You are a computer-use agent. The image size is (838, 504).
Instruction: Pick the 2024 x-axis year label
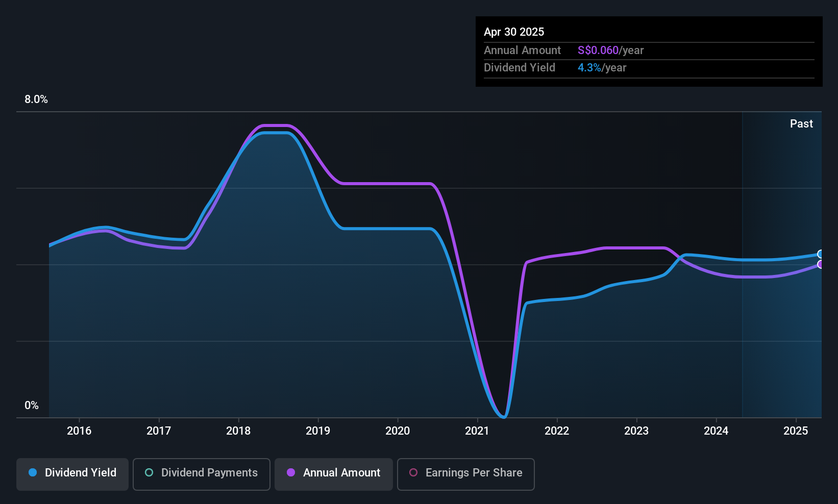tap(716, 431)
